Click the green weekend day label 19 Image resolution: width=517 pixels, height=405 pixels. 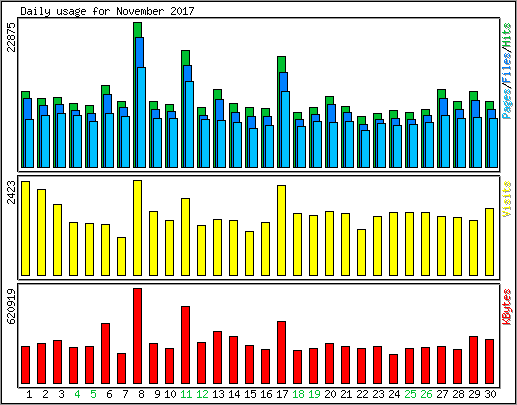click(314, 394)
